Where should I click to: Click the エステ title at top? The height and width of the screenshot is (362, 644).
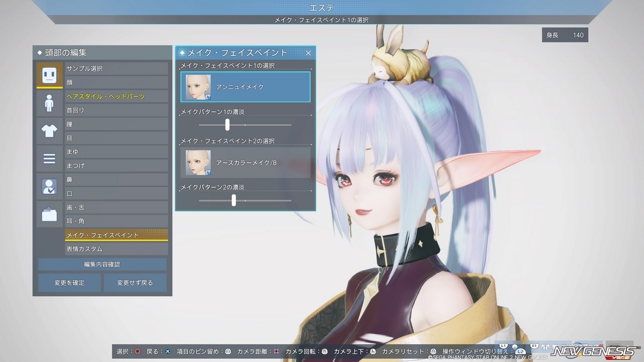[x=323, y=8]
